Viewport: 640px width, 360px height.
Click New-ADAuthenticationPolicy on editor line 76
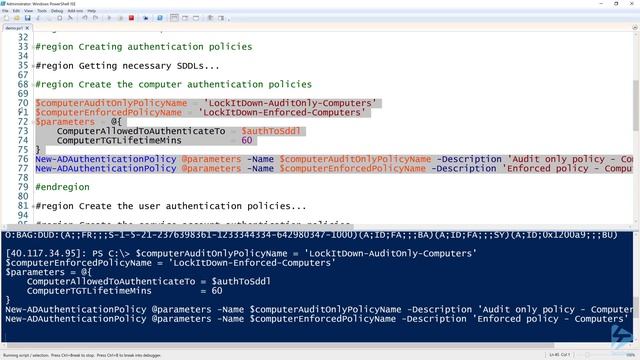pyautogui.click(x=106, y=159)
